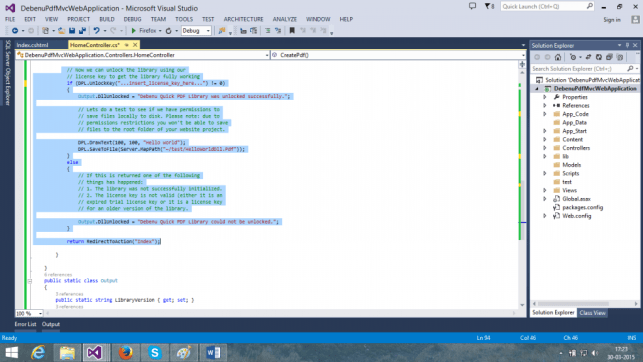Click the Search Solution Explorer input field
This screenshot has height=362, width=643.
[x=579, y=69]
